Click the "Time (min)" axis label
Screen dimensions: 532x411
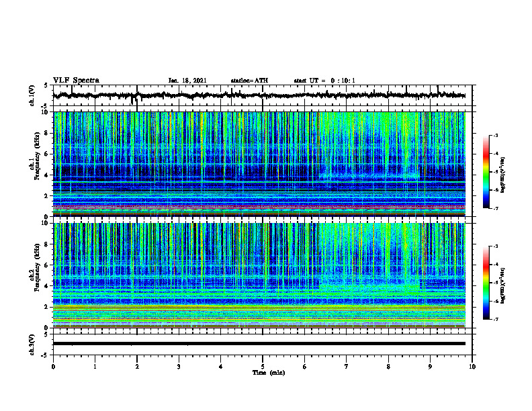[269, 373]
